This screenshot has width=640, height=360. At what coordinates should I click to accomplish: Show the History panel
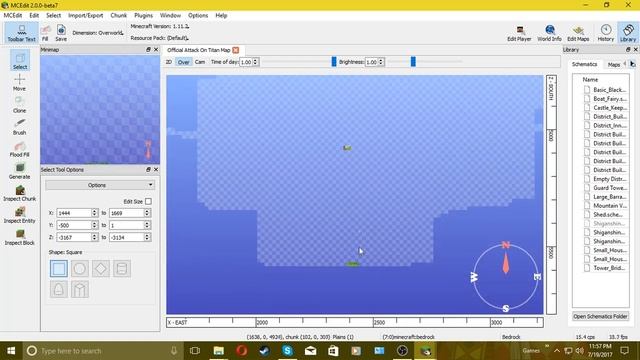tap(606, 33)
